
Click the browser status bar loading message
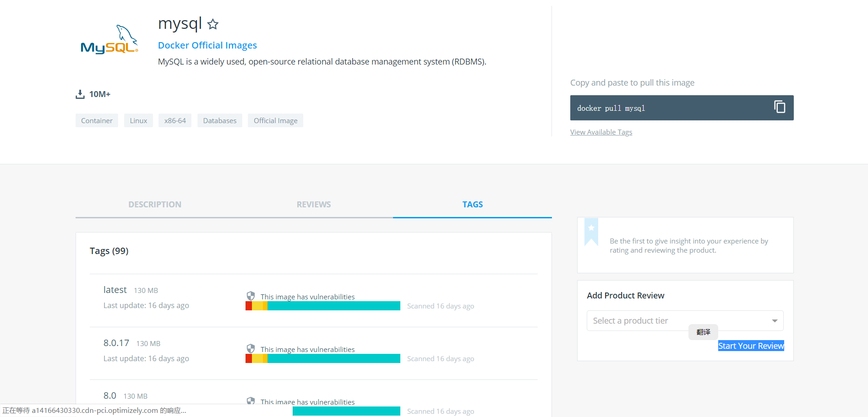pos(94,411)
